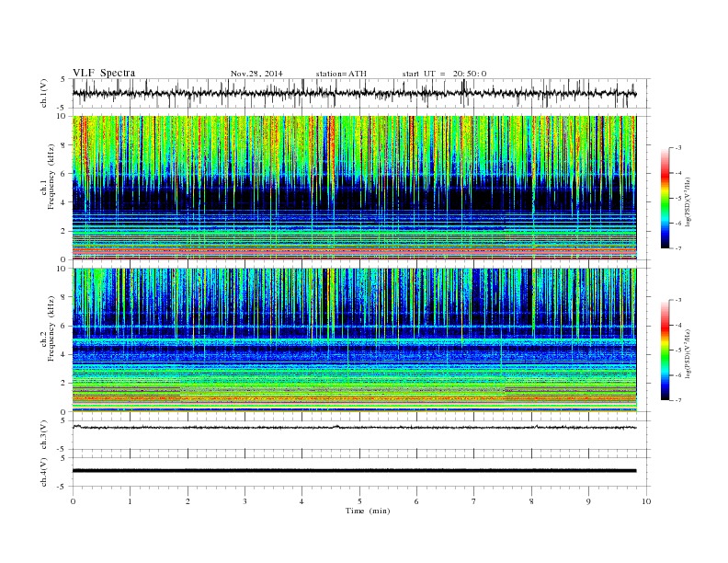Click the ch.3 voltage trace line
Viewport: 728px width, 563px height.
tap(354, 427)
